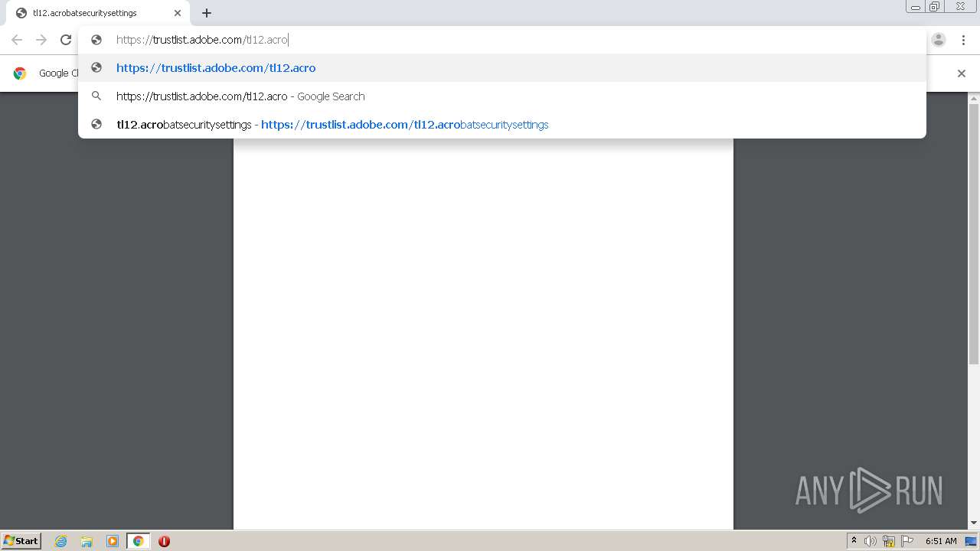Click the red stop icon on taskbar
This screenshot has height=551, width=980.
point(164,541)
